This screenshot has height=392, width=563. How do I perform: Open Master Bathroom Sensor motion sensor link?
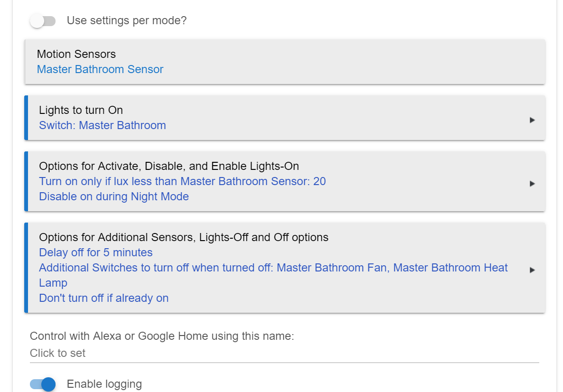point(100,69)
